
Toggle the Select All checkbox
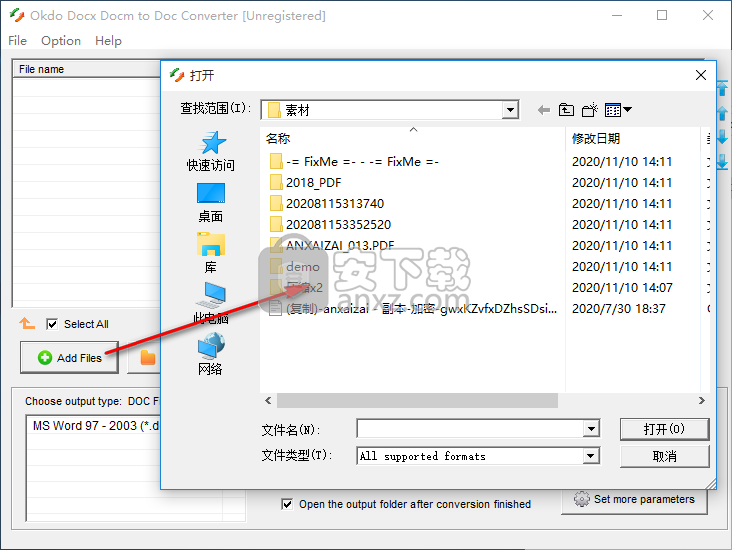[x=52, y=324]
